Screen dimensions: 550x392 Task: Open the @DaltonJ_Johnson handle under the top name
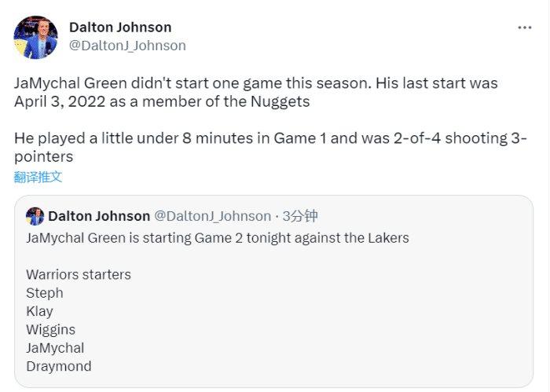[127, 46]
